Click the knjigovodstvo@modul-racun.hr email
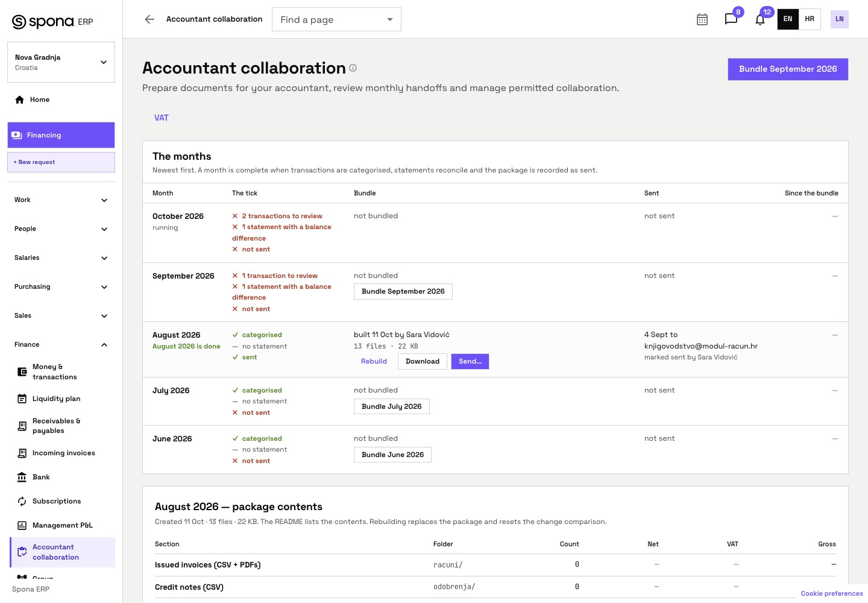This screenshot has width=868, height=603. 701,346
